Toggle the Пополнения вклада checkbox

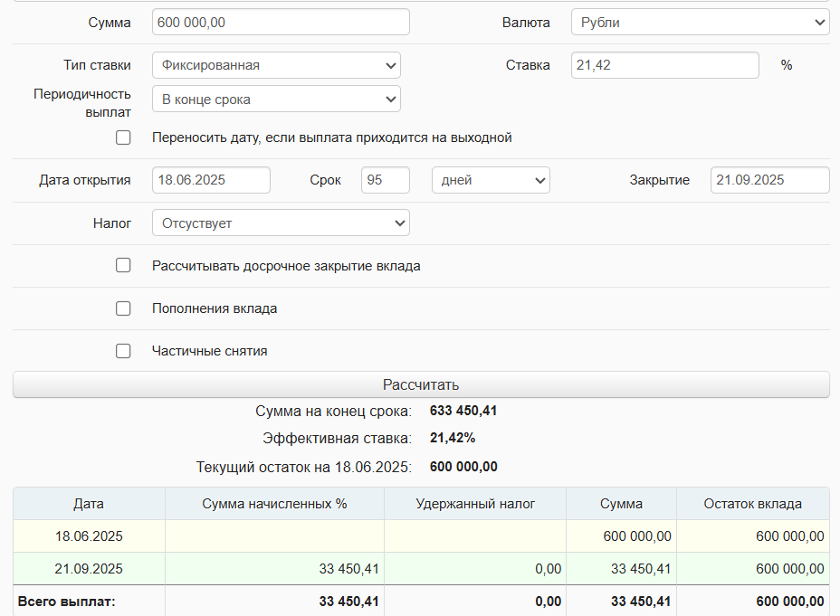[123, 308]
